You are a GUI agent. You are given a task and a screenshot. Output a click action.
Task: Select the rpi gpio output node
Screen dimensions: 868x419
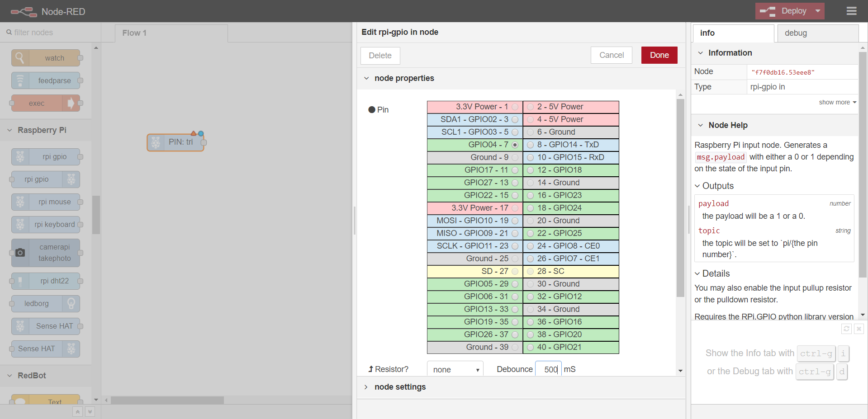coord(46,179)
